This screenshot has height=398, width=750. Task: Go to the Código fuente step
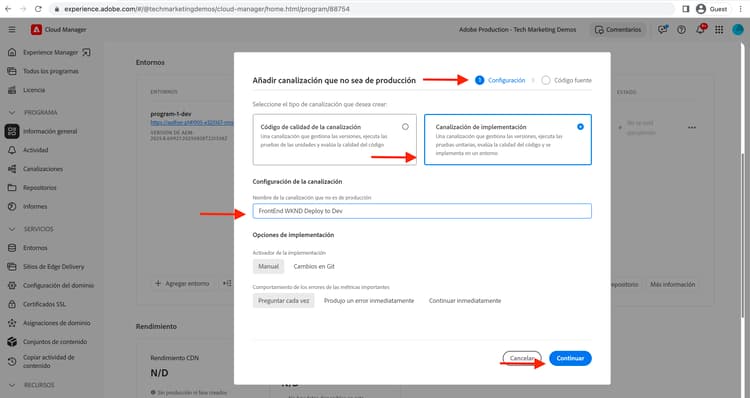[566, 80]
